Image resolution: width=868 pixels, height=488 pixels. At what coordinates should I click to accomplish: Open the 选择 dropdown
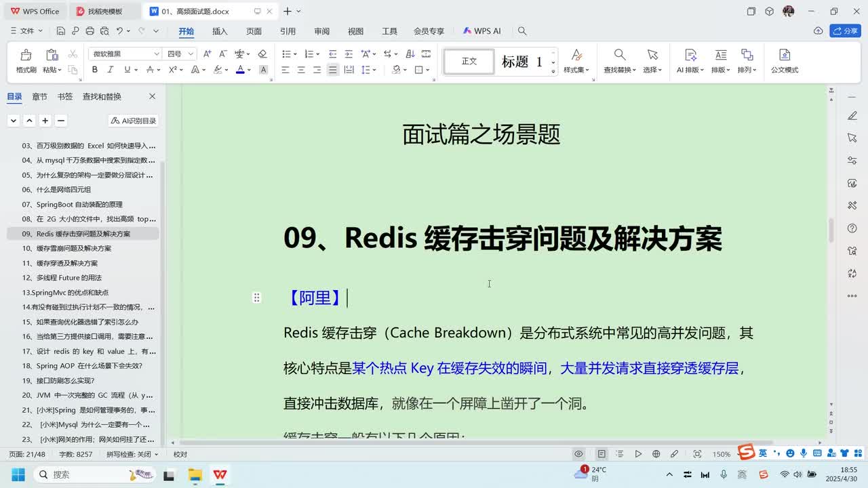click(x=652, y=70)
